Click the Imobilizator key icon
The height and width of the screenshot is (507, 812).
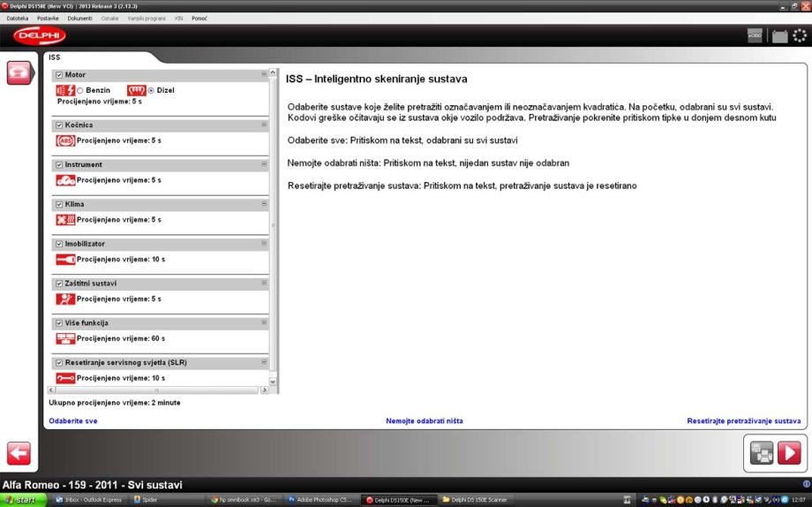[65, 259]
